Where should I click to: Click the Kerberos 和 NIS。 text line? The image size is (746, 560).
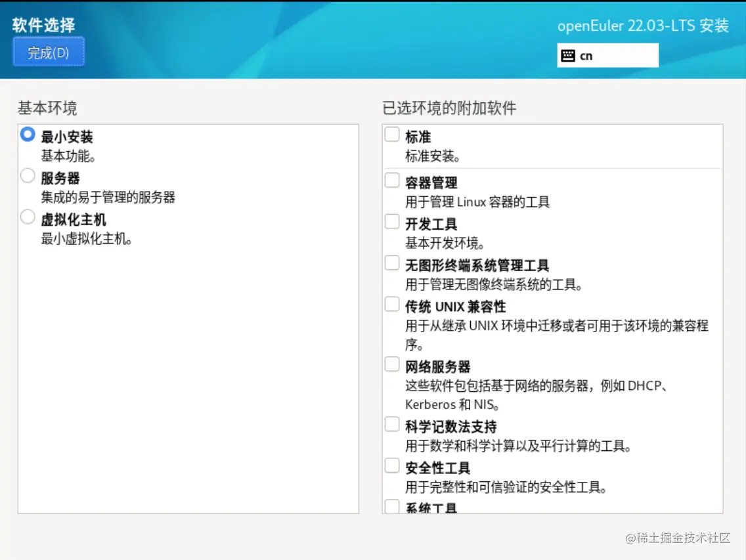(452, 404)
